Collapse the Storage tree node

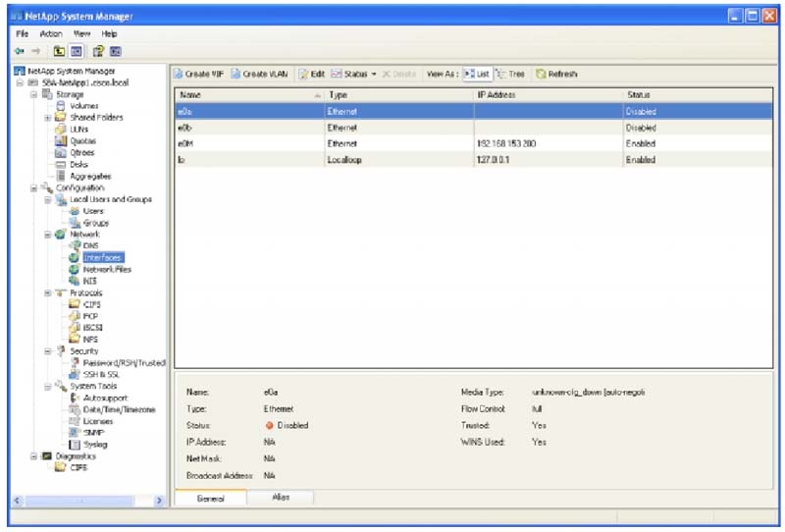click(x=33, y=94)
